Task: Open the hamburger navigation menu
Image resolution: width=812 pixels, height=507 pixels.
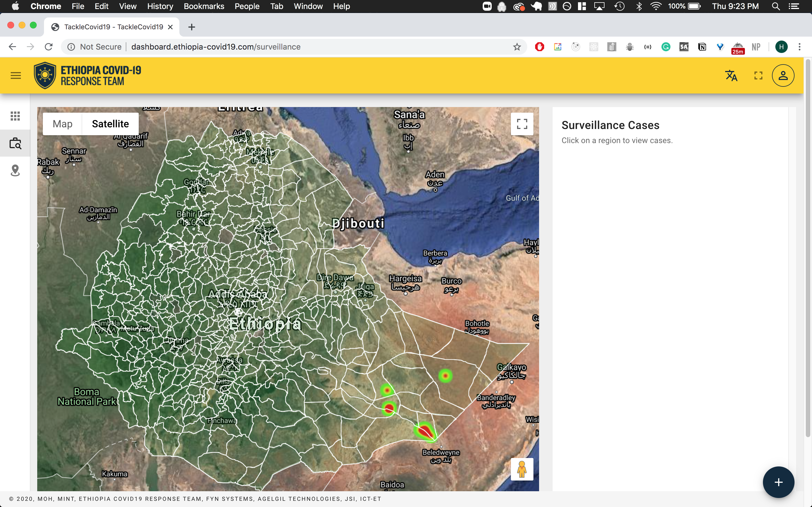Action: (x=16, y=75)
